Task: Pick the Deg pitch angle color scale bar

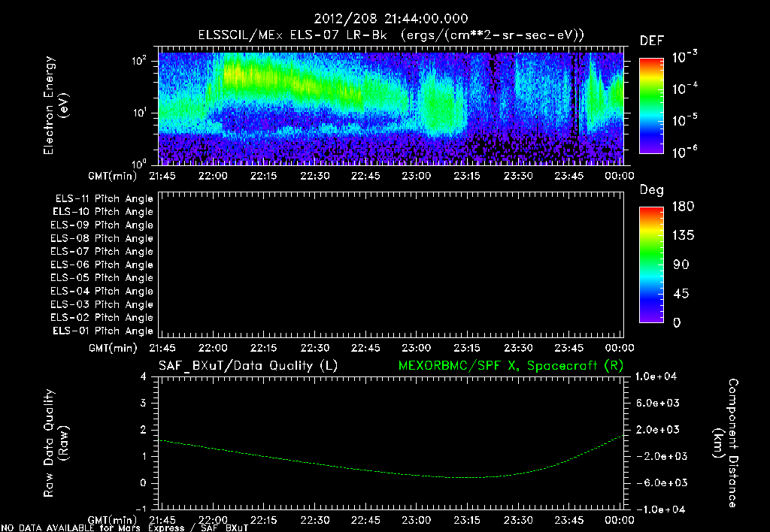Action: click(x=652, y=265)
